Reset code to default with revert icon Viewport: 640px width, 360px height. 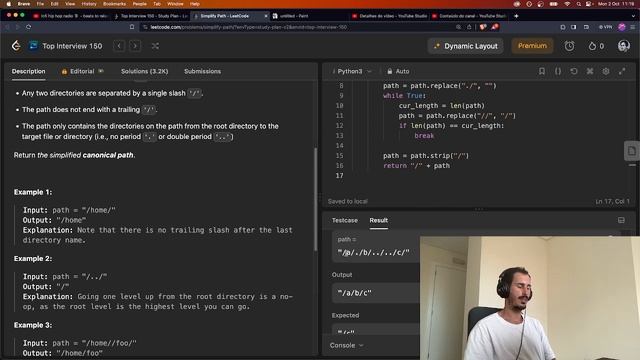(x=573, y=71)
